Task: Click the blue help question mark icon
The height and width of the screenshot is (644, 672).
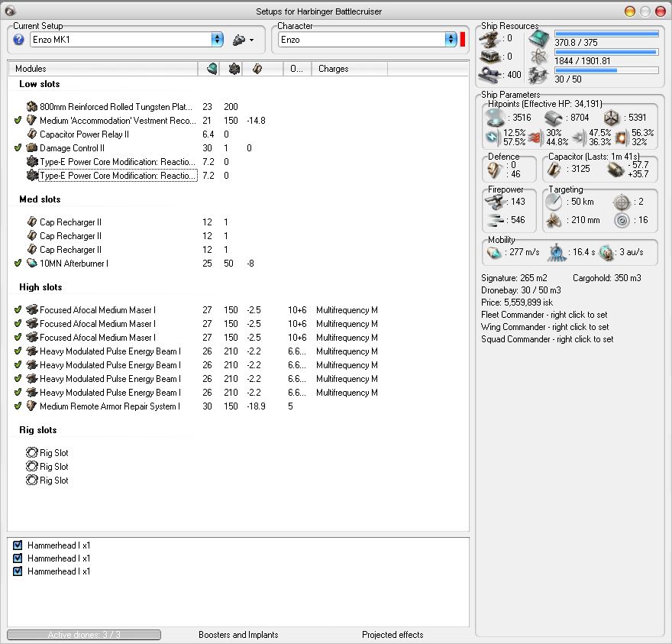Action: pos(18,40)
